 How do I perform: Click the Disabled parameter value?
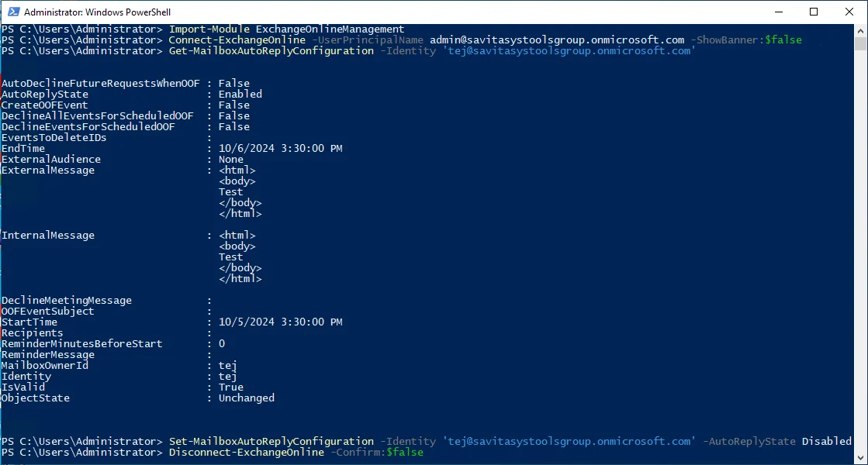826,441
